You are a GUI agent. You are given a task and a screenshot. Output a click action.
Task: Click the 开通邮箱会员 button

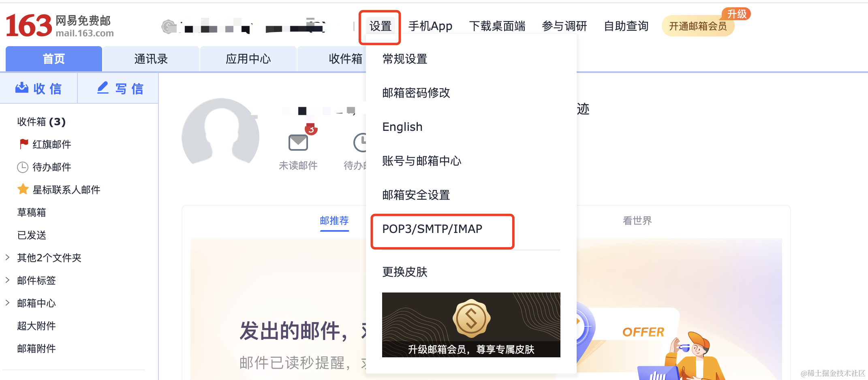[x=698, y=25]
